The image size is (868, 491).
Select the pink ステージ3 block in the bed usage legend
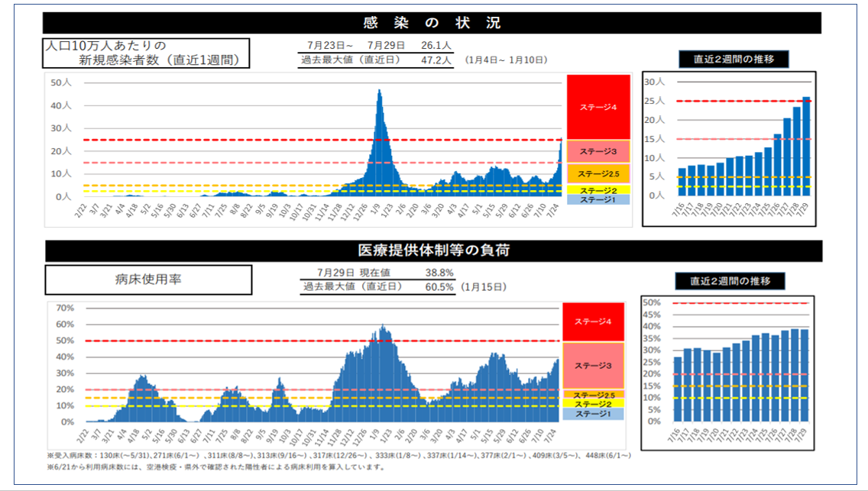(593, 365)
